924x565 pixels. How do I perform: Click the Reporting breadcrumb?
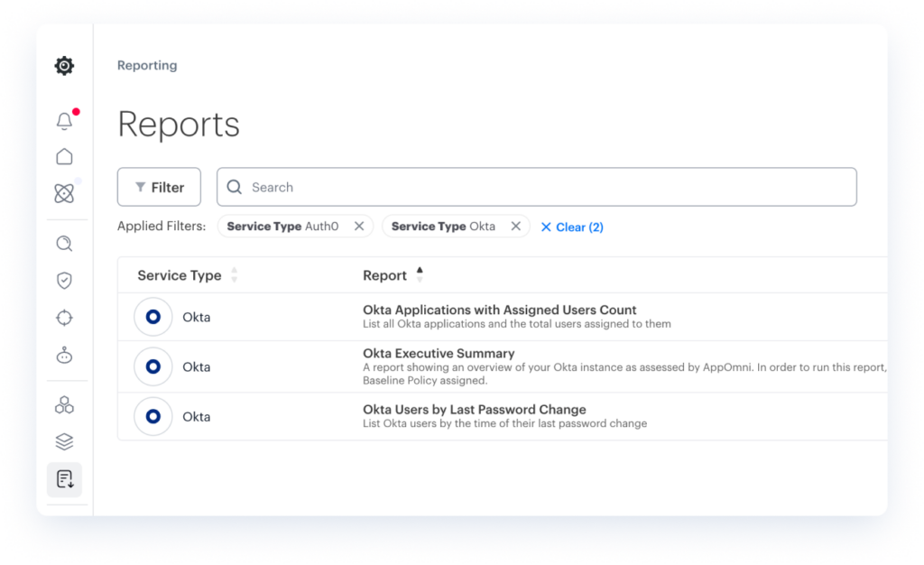[147, 65]
